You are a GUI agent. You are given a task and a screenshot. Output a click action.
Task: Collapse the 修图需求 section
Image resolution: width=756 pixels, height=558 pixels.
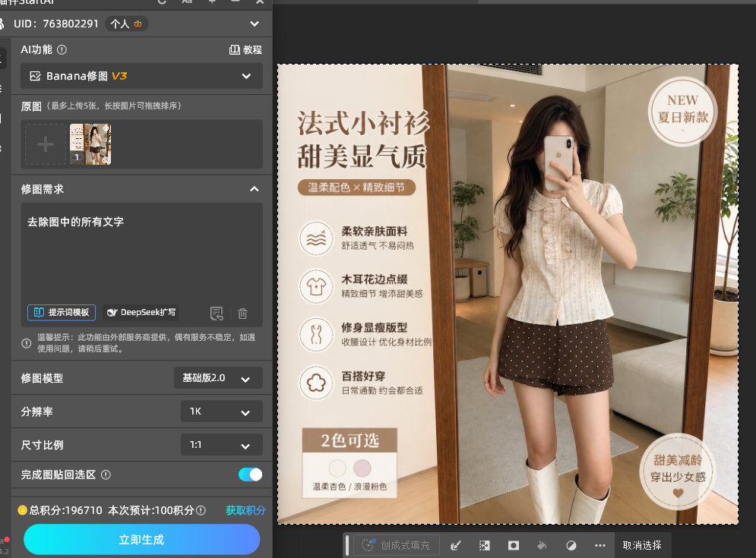pyautogui.click(x=254, y=189)
